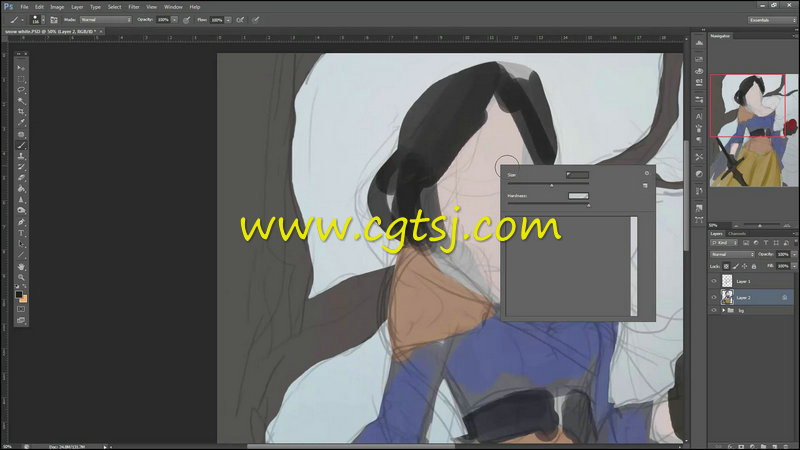Image resolution: width=800 pixels, height=450 pixels.
Task: Open the Opacity dropdown in options bar
Action: point(174,20)
